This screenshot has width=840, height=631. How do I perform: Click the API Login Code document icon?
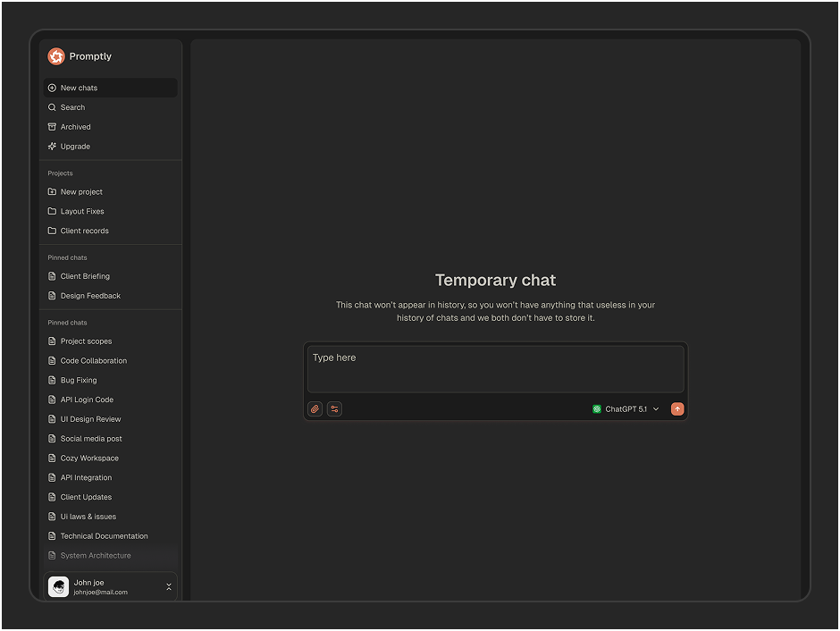coord(52,400)
